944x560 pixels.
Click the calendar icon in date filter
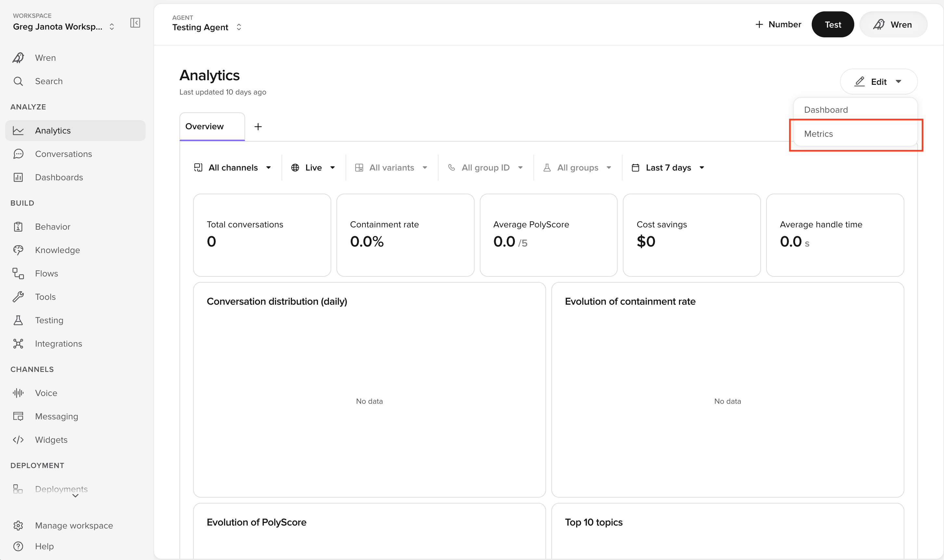click(636, 168)
